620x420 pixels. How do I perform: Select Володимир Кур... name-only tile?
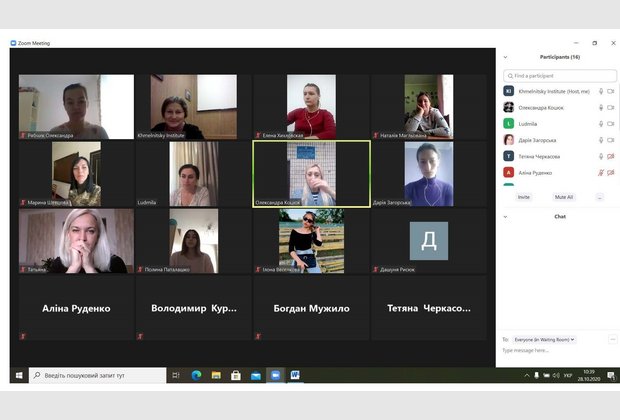[194, 308]
